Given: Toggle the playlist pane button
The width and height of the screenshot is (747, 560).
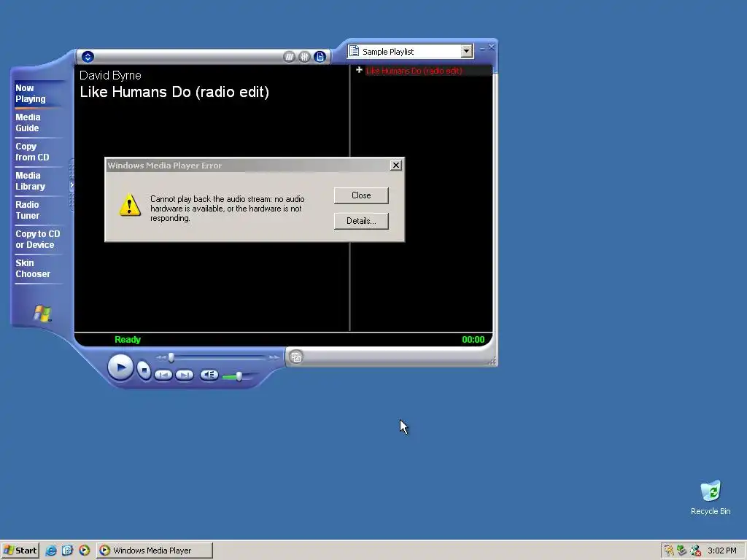Looking at the screenshot, I should click(x=320, y=57).
